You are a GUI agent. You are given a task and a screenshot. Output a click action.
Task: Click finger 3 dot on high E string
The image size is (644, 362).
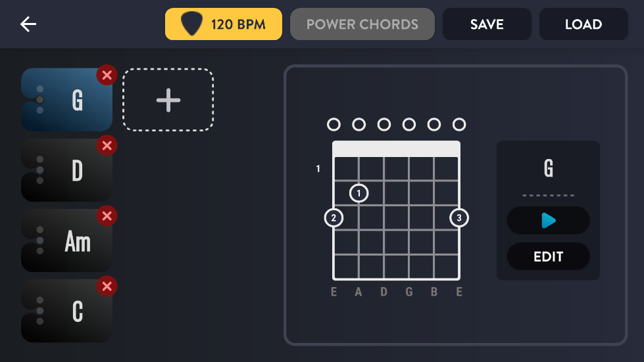click(458, 217)
